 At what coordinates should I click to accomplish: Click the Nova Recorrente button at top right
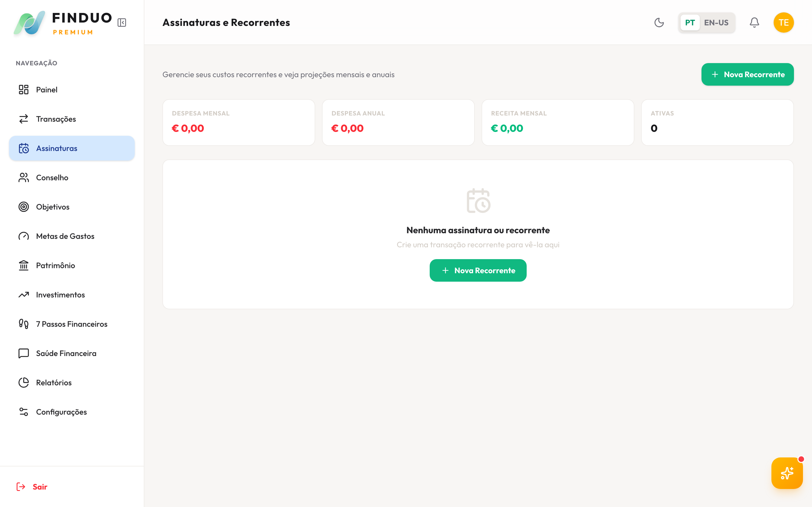pos(747,74)
